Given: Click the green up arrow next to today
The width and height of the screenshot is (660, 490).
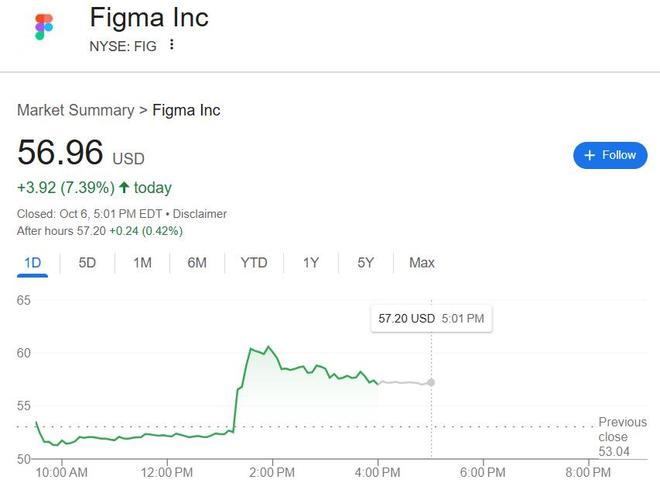Looking at the screenshot, I should pyautogui.click(x=124, y=188).
